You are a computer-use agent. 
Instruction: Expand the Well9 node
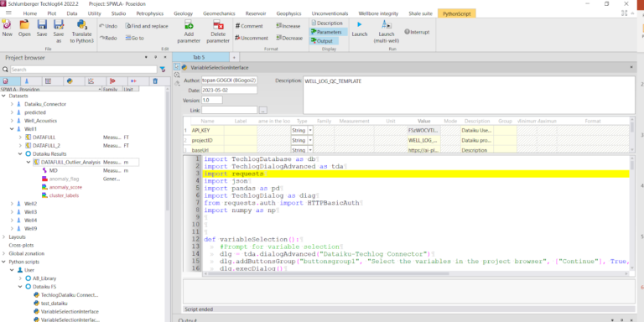(12, 229)
